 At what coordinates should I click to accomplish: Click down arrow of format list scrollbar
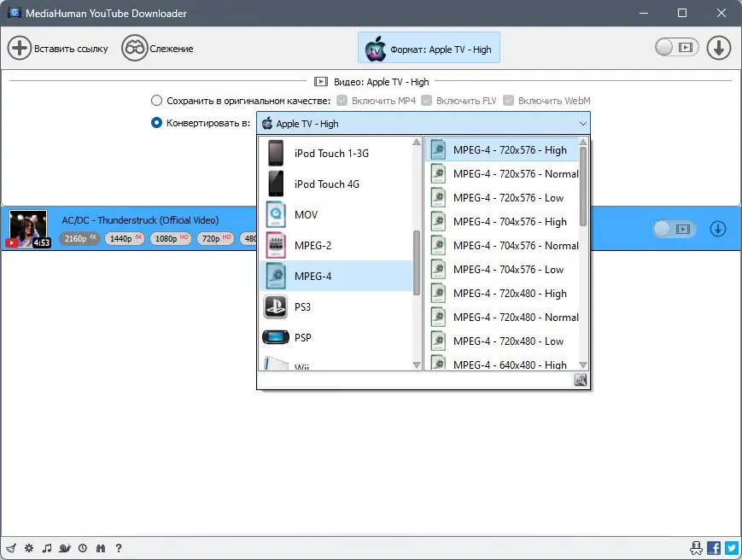point(417,365)
